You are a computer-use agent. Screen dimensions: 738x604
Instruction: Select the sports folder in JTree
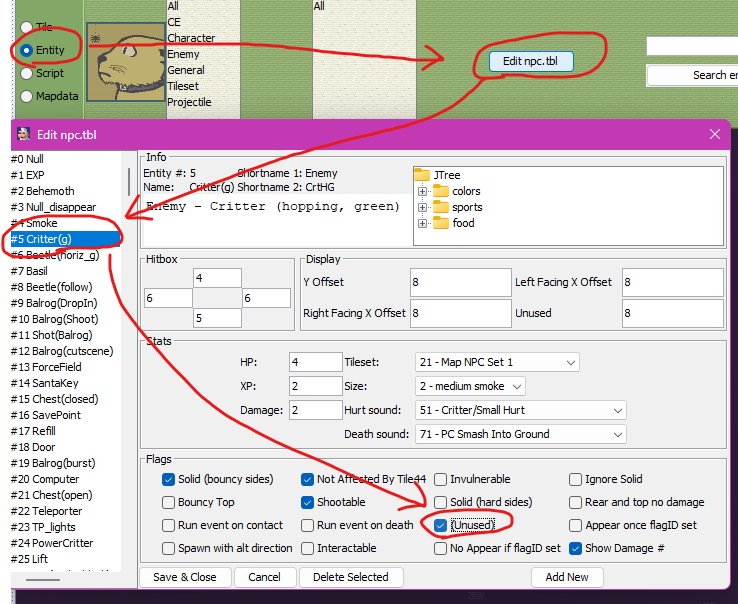coord(466,207)
